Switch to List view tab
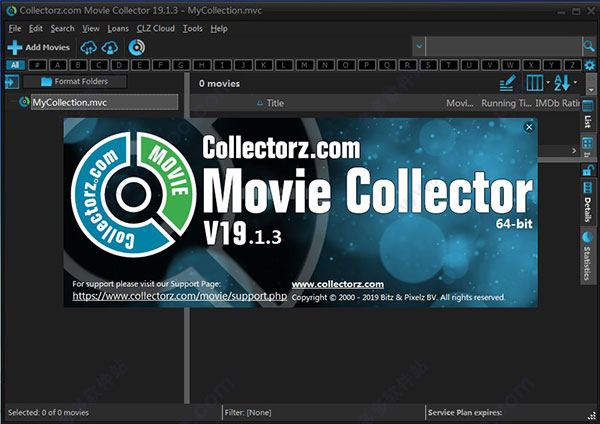 point(587,114)
